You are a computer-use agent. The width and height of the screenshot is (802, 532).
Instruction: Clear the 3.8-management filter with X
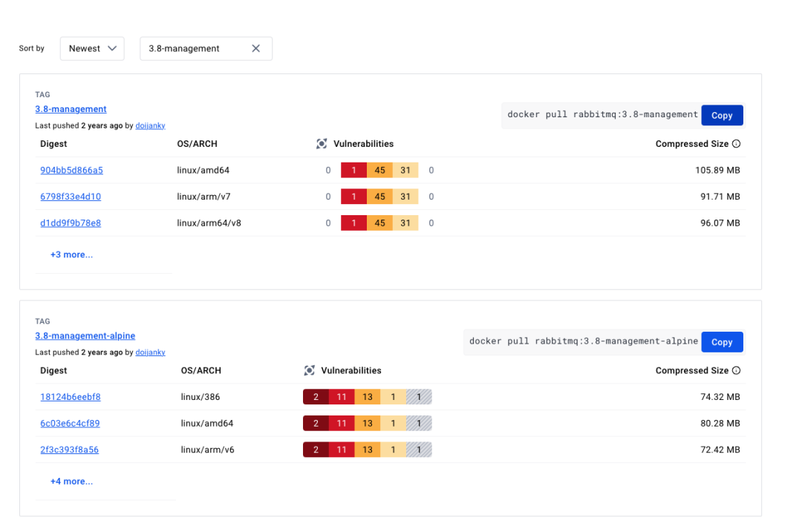tap(255, 48)
